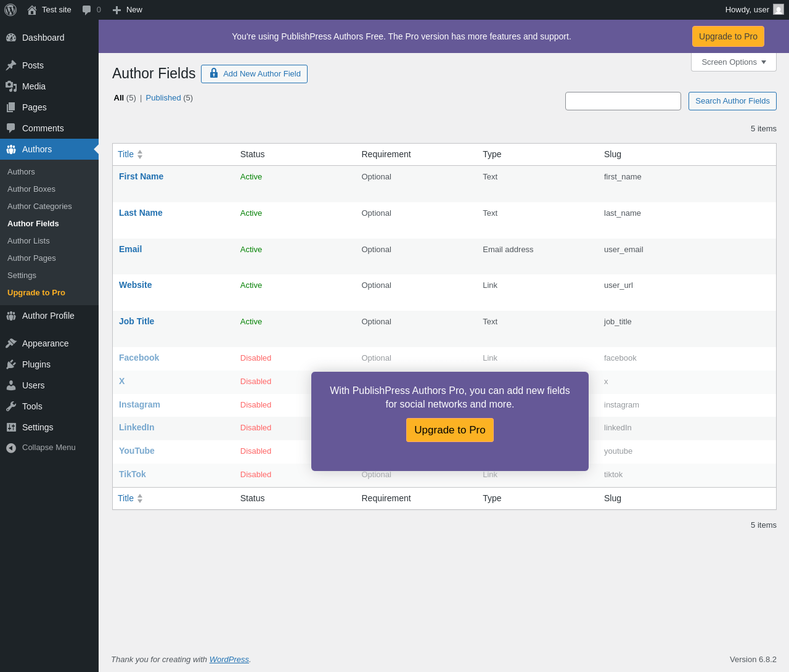Open the comments bubble icon in admin bar
This screenshot has width=789, height=672.
coord(86,10)
